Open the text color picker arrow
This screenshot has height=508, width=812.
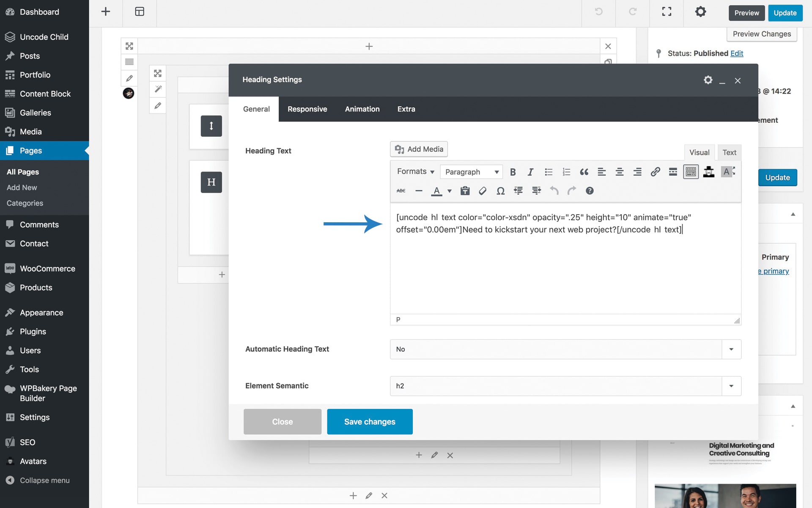click(x=450, y=191)
